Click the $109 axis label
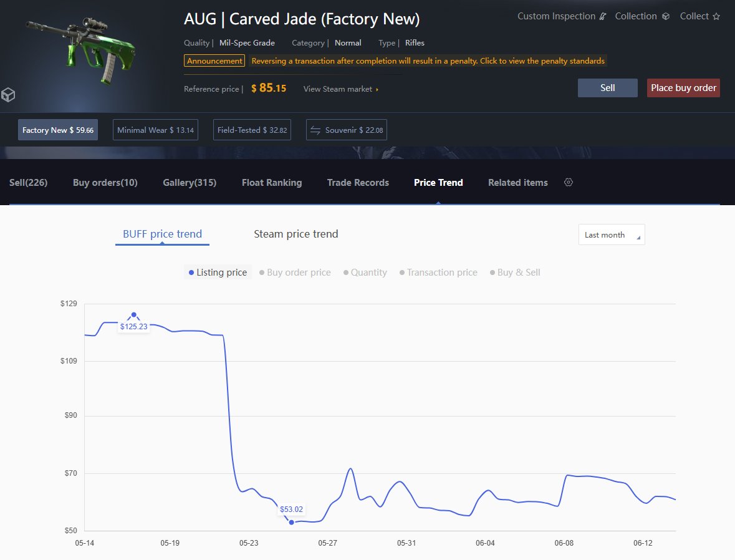 (69, 360)
